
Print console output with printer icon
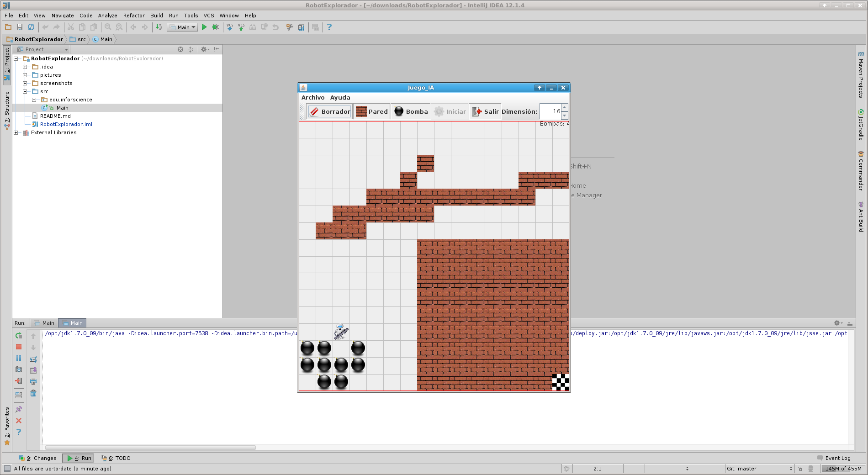click(33, 382)
